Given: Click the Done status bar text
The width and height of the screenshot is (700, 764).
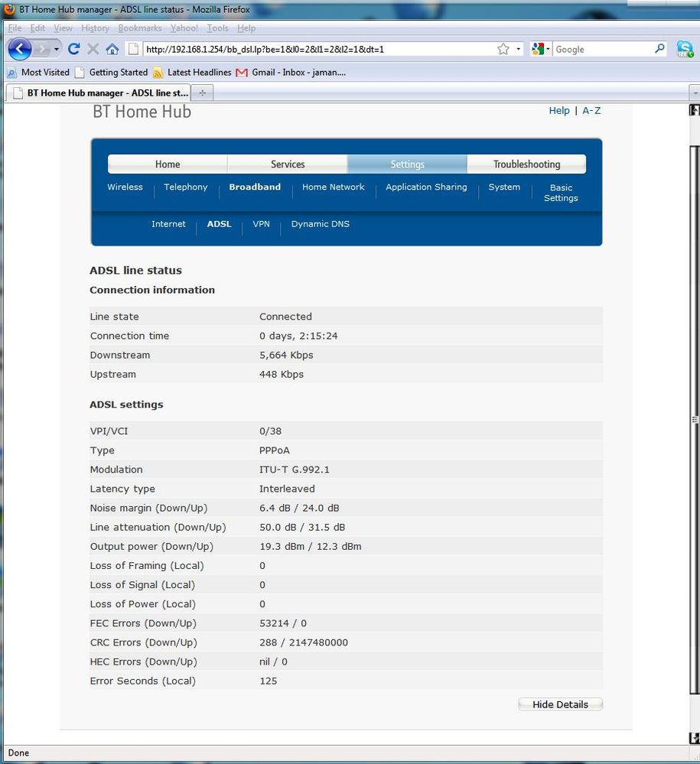Looking at the screenshot, I should click(18, 753).
